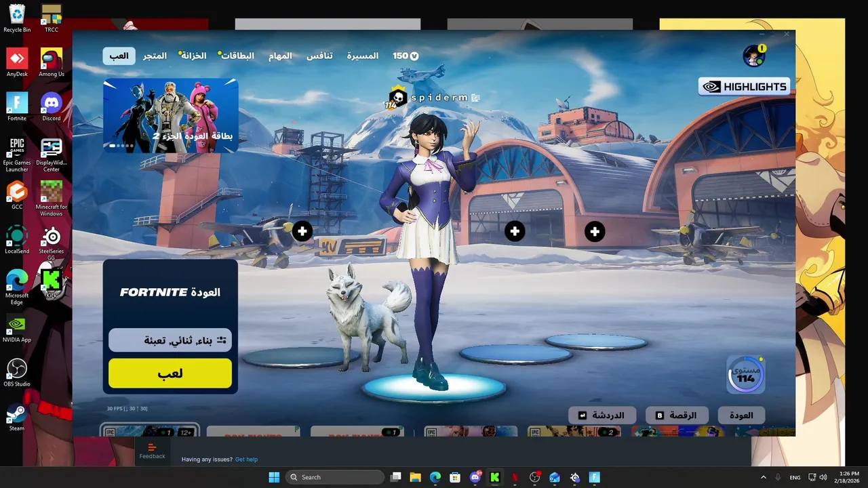
Task: Open the المسيرة career tab
Action: [363, 56]
